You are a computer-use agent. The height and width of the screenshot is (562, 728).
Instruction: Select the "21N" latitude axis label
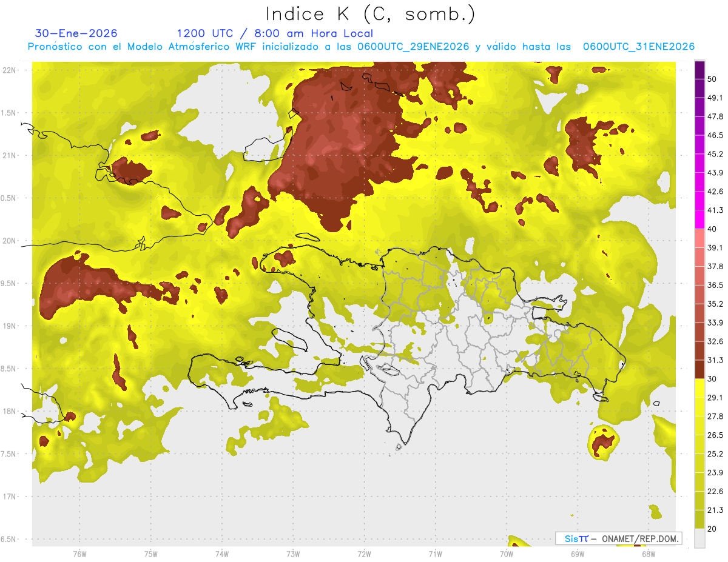point(10,155)
